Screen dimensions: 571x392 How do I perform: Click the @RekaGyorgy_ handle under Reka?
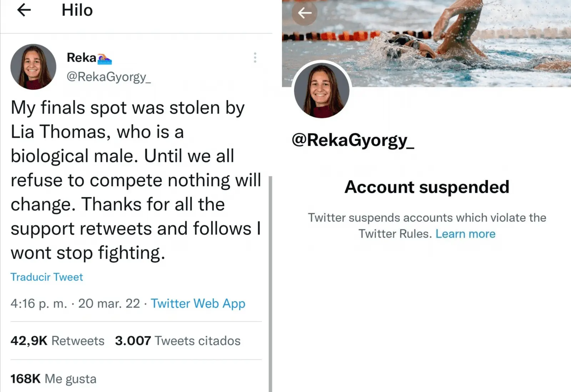109,77
